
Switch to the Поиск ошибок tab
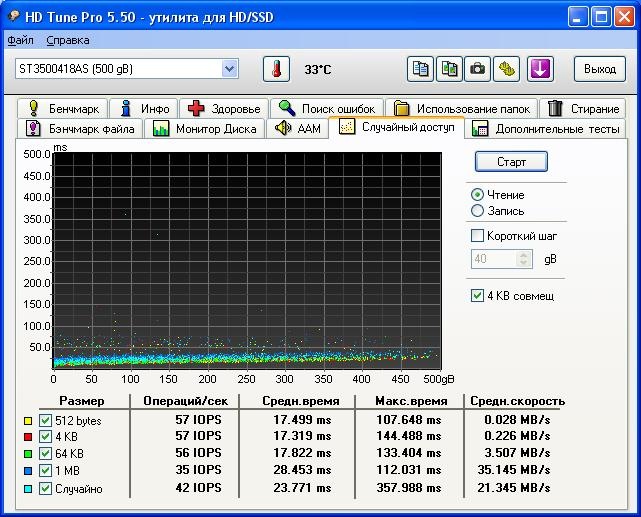[x=328, y=108]
